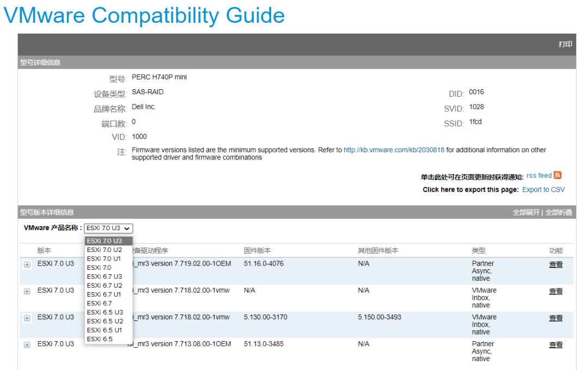Screen dimensions: 588x370
Task: Click 查看 for the 51.13.0-3485 row
Action: [556, 345]
